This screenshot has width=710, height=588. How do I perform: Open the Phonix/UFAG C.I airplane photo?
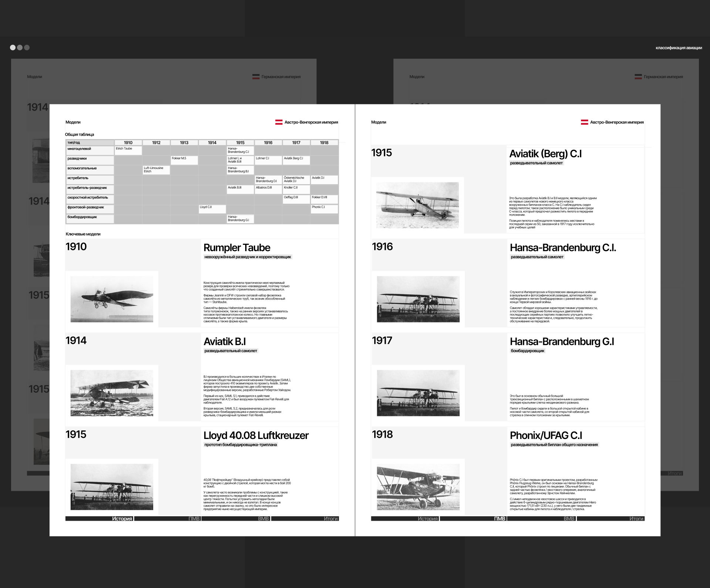pyautogui.click(x=418, y=487)
